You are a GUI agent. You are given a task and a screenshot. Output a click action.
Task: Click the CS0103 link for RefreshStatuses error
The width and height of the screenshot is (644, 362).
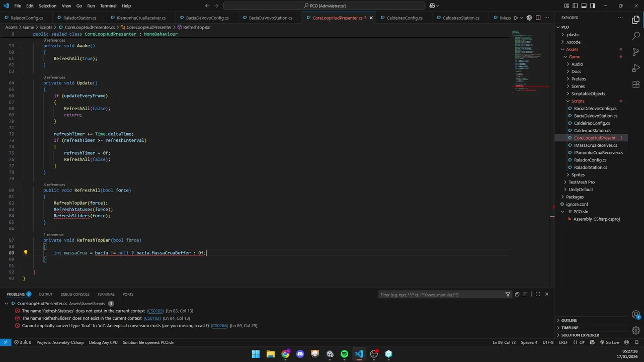(155, 311)
